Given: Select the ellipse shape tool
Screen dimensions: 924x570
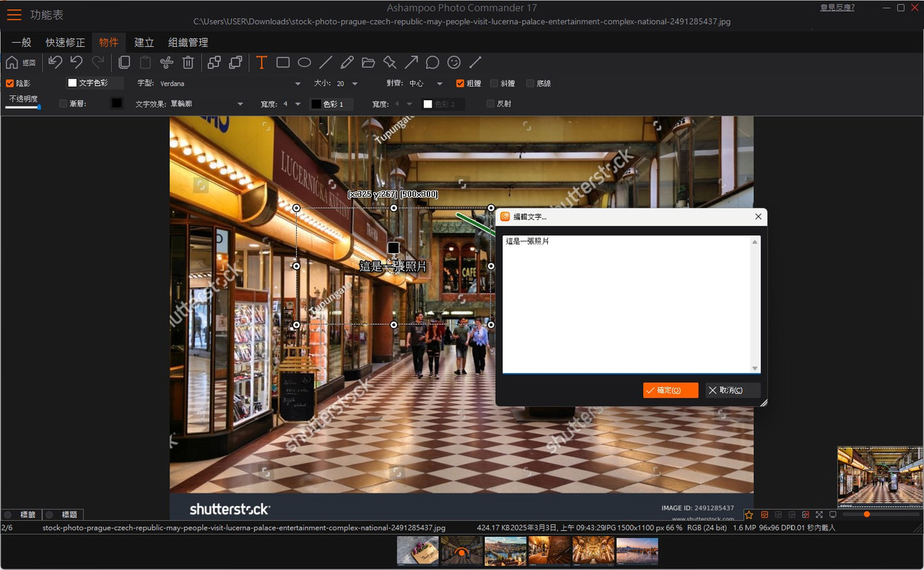Looking at the screenshot, I should pos(305,63).
